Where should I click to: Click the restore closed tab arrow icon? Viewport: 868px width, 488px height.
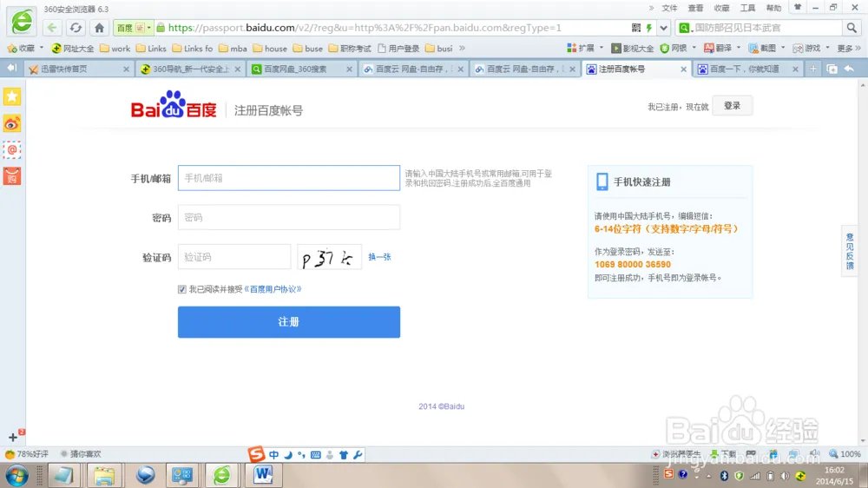tap(849, 69)
